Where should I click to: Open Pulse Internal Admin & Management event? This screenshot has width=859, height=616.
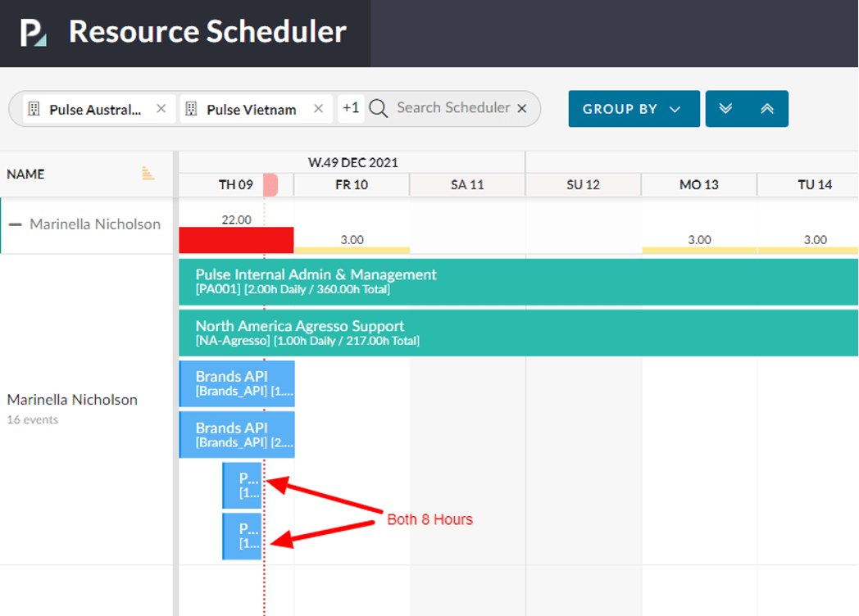pos(518,282)
